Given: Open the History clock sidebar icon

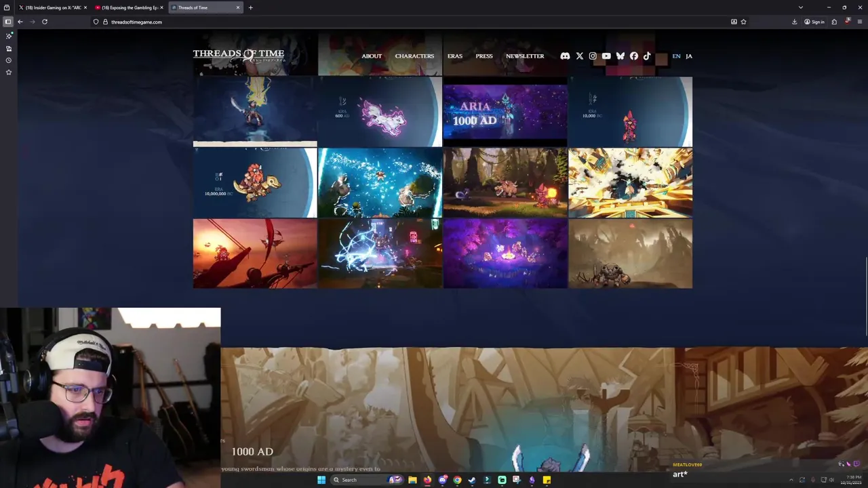Looking at the screenshot, I should click(8, 60).
